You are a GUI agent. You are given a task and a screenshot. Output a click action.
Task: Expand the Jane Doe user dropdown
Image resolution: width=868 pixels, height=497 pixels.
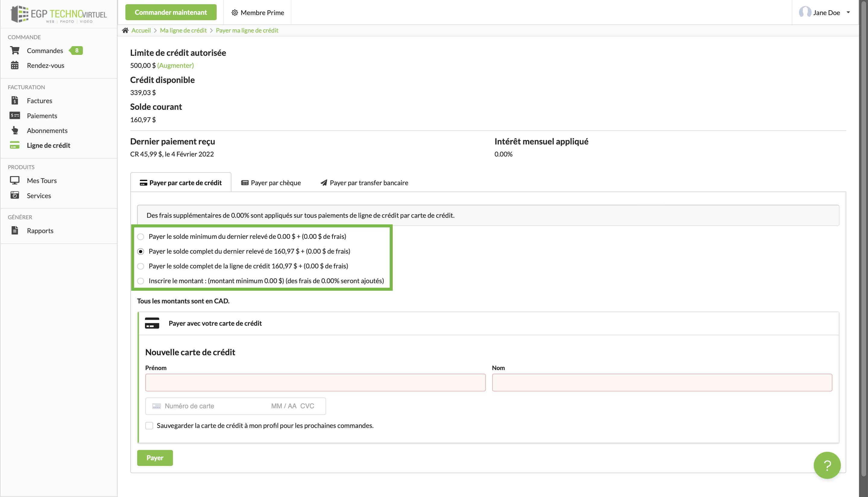(x=826, y=13)
